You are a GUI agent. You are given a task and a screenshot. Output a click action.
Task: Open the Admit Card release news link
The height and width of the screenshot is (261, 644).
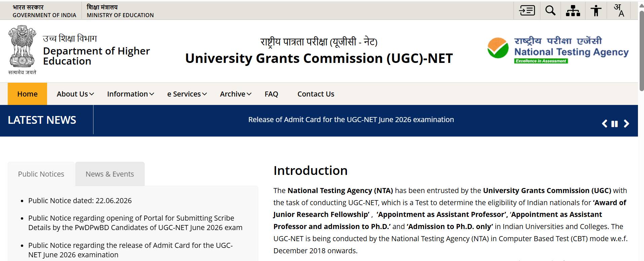pos(351,119)
